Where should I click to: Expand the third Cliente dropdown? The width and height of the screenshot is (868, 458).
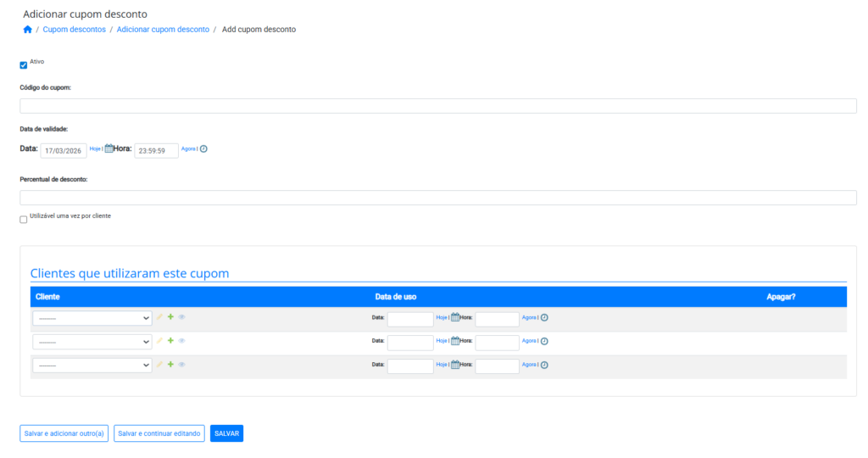92,366
